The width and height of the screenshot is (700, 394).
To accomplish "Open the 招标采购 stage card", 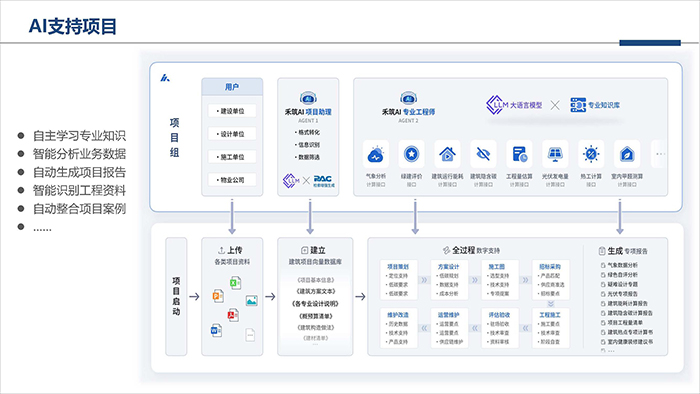I will click(551, 280).
